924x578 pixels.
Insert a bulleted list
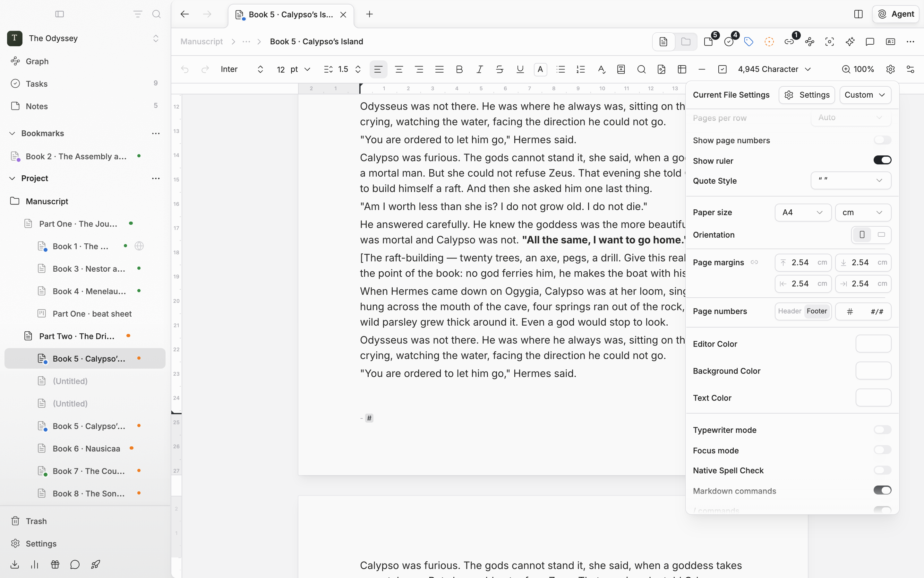point(560,69)
